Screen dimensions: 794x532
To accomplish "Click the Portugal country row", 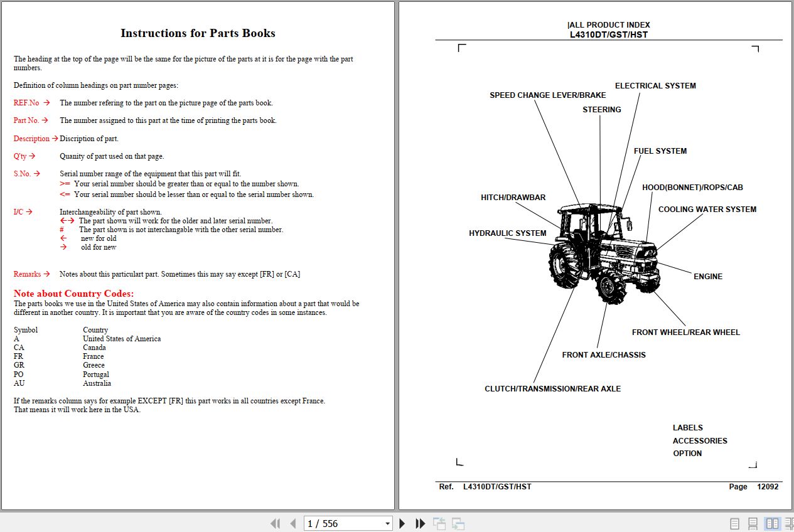I will click(62, 375).
